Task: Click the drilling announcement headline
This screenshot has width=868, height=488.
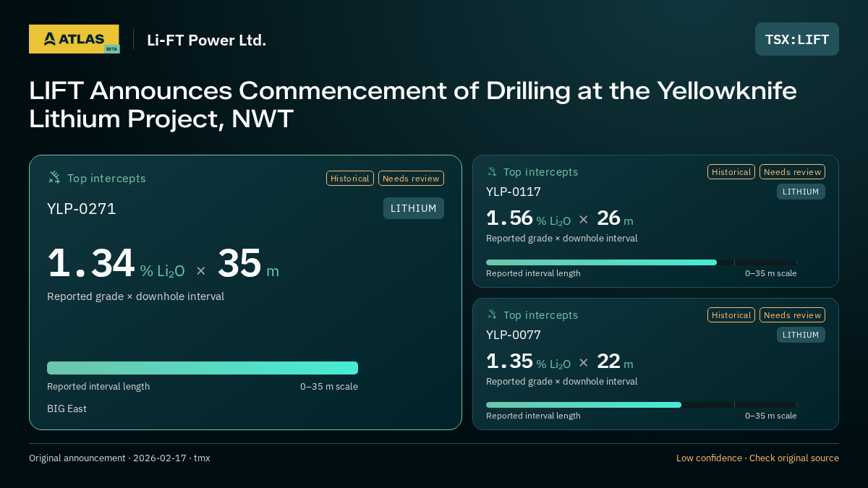Action: click(x=413, y=105)
